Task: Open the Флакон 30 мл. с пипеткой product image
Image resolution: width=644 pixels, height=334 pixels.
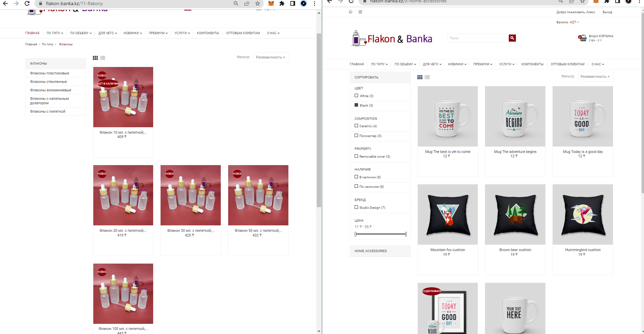Action: click(191, 195)
